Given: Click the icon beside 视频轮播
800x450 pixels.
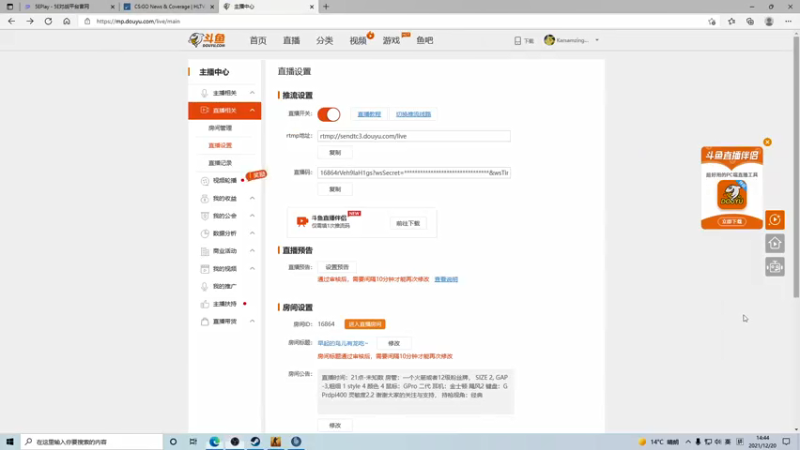Looking at the screenshot, I should (x=205, y=181).
